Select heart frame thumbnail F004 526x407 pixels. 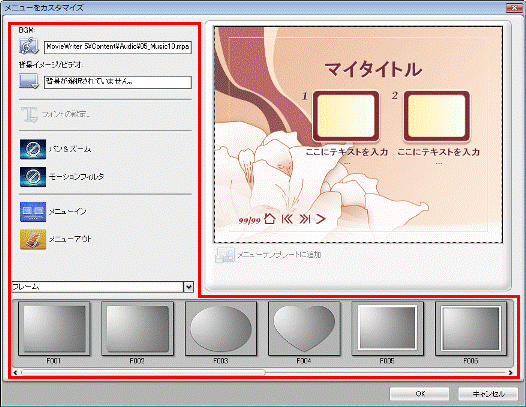(x=304, y=328)
